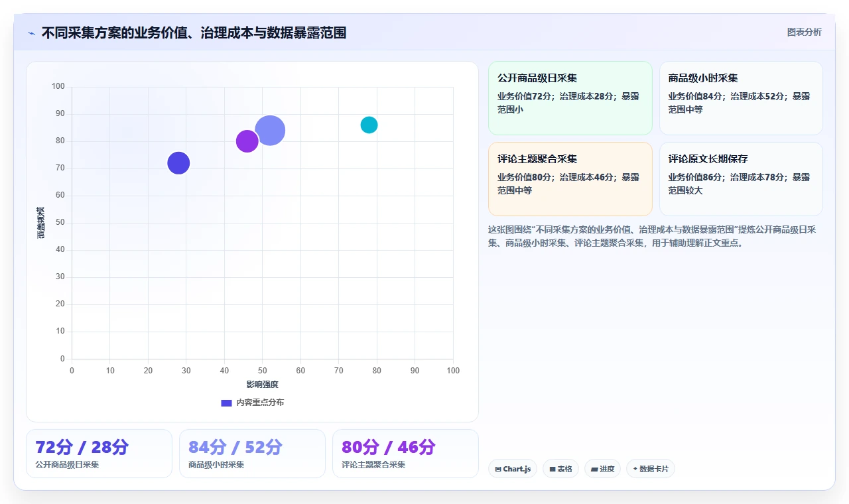Image resolution: width=849 pixels, height=504 pixels.
Task: Click 商品级小时采集 label under 84分
Action: 216,465
